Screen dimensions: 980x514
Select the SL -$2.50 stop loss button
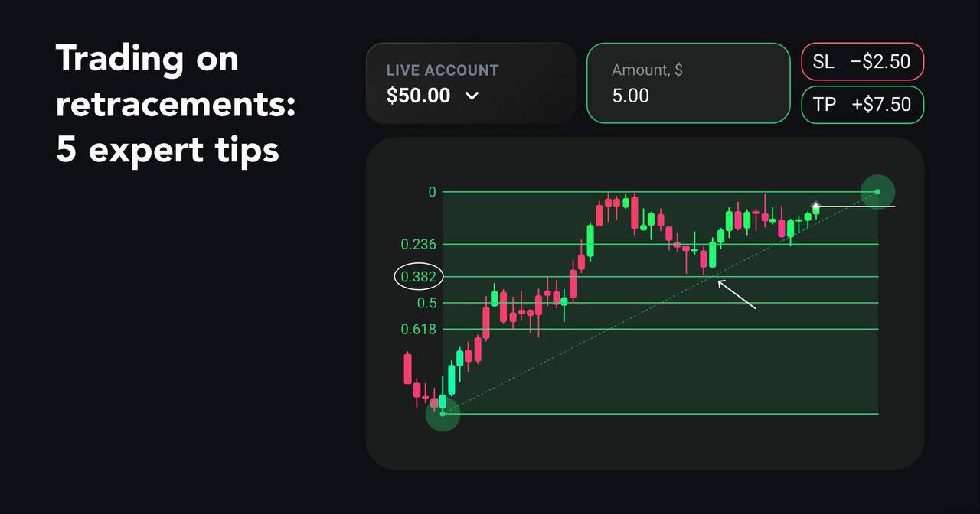point(863,62)
